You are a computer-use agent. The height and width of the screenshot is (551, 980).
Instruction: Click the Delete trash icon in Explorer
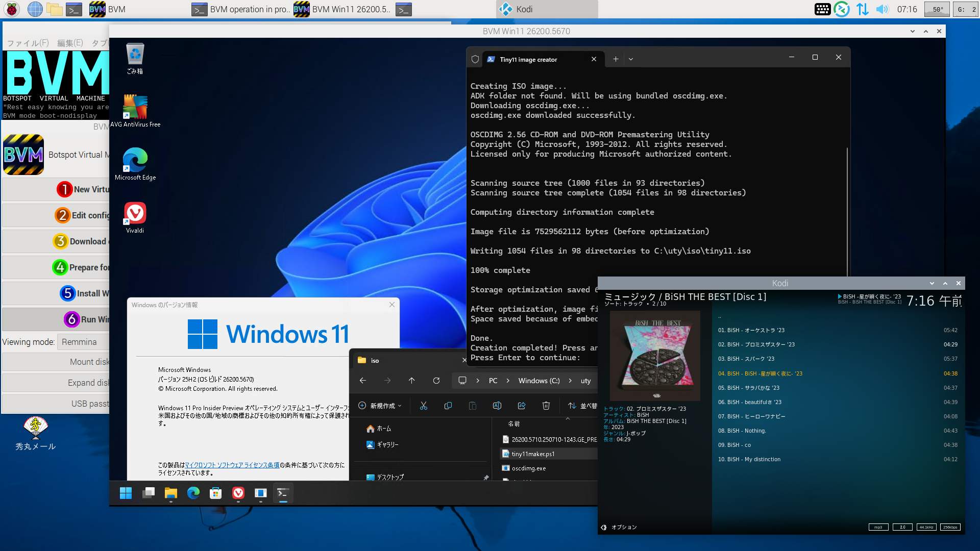[x=546, y=406]
